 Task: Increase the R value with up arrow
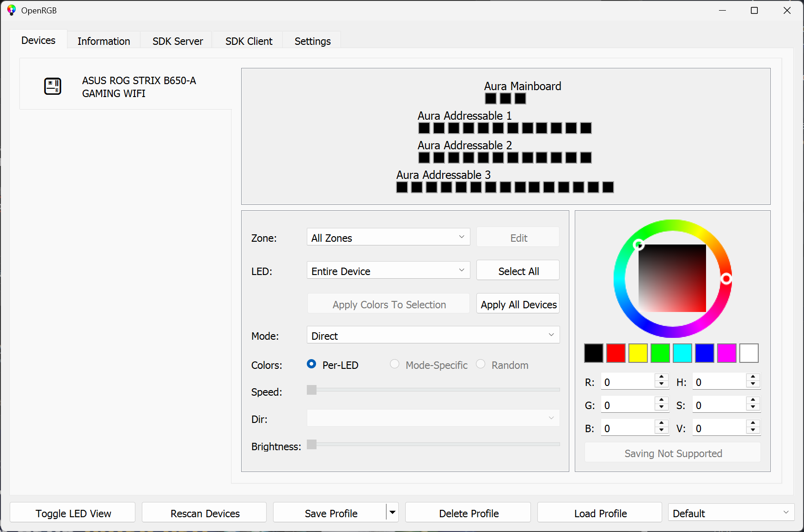pyautogui.click(x=662, y=377)
